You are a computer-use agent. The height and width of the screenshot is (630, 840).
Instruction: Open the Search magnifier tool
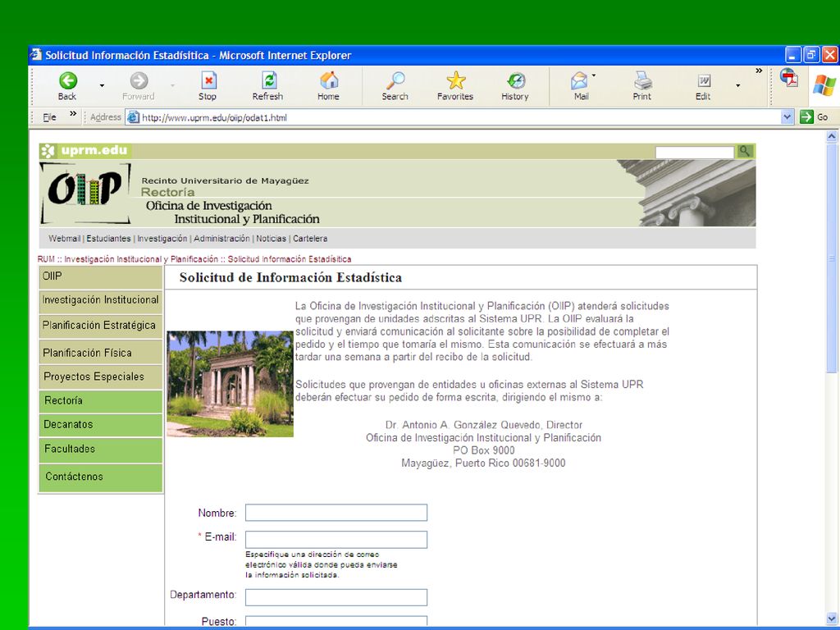coord(395,81)
